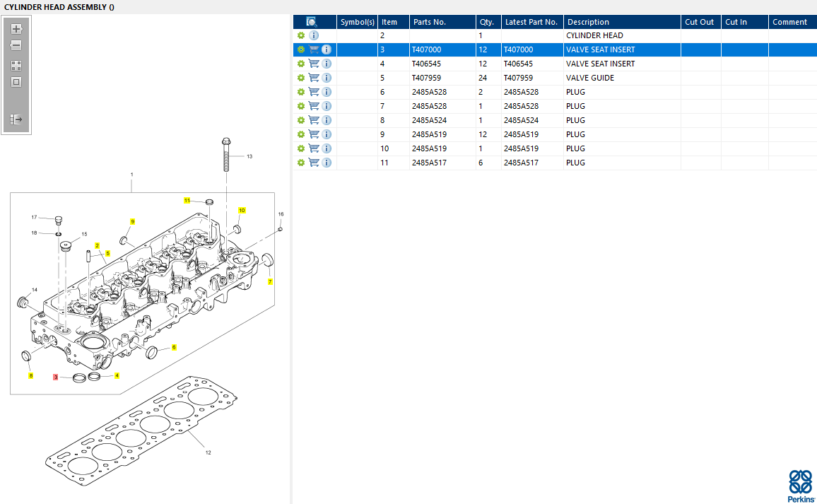817x504 pixels.
Task: Select yellow callout 9 in diagram
Action: [x=132, y=221]
